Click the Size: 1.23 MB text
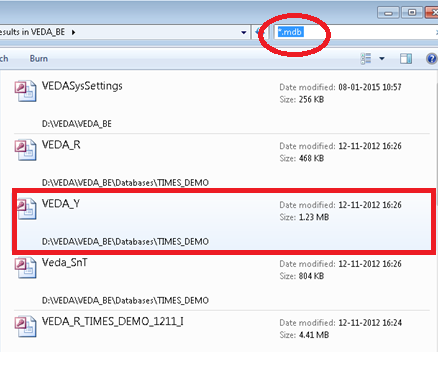The width and height of the screenshot is (438, 381). pyautogui.click(x=304, y=217)
